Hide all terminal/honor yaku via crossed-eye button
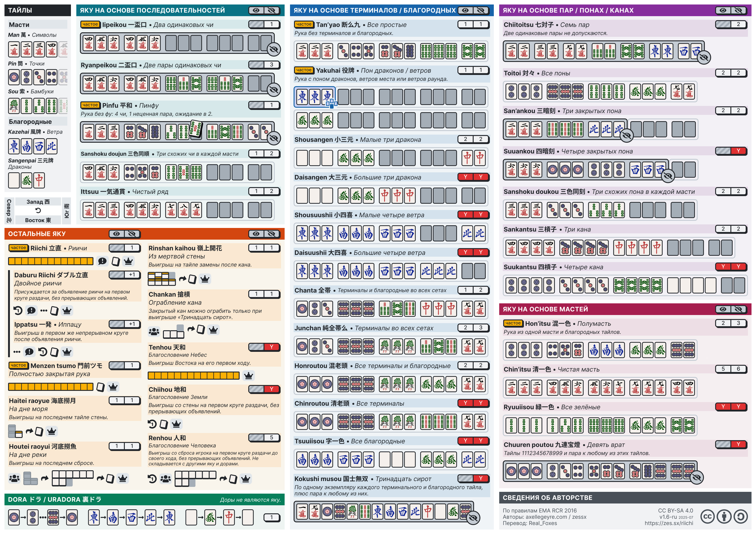This screenshot has width=756, height=534. pyautogui.click(x=481, y=11)
